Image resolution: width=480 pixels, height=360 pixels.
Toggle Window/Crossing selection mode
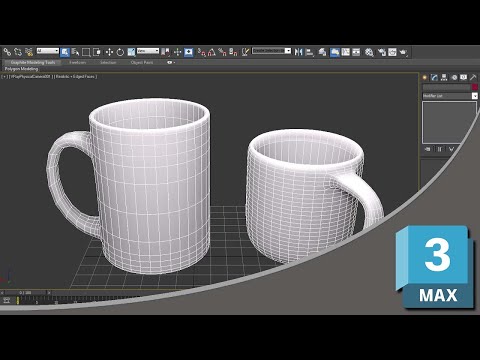[97, 52]
